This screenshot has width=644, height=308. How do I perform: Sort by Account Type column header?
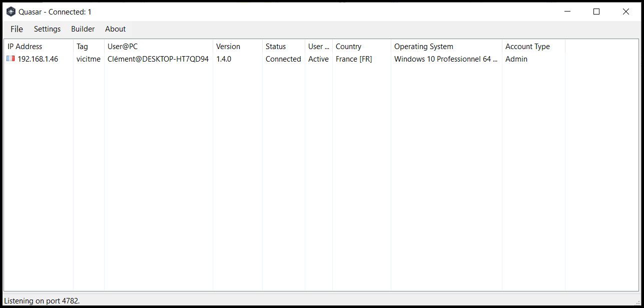[x=527, y=47]
